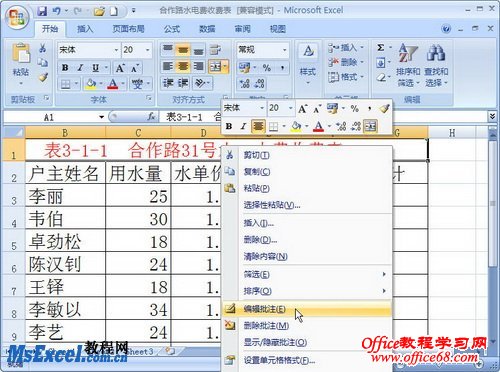
Task: Decrease indent in alignment group
Action: 168,83
